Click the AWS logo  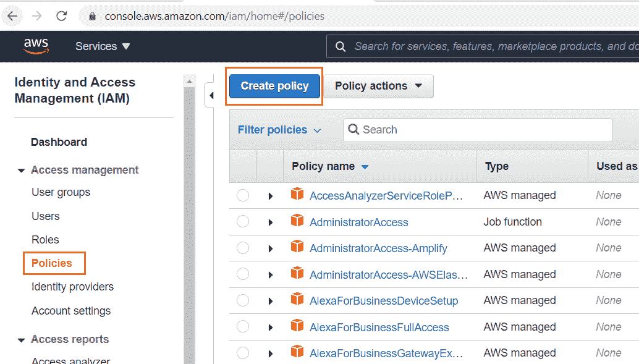[x=36, y=46]
